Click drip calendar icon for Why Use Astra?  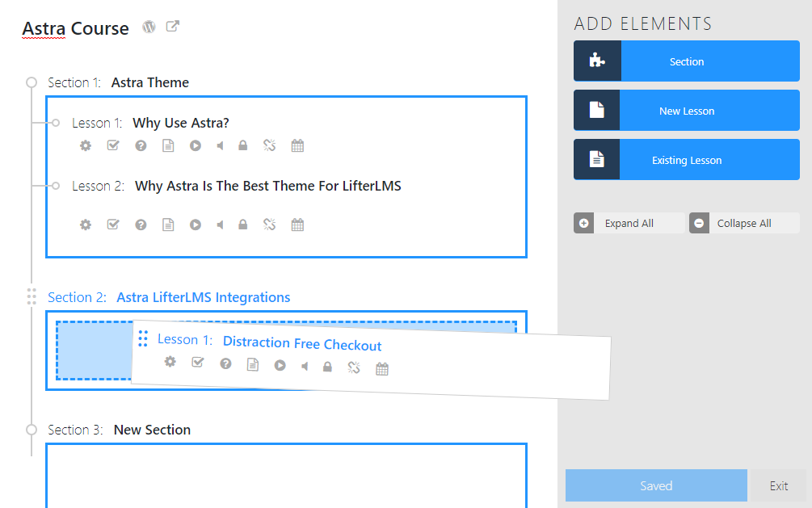tap(297, 145)
